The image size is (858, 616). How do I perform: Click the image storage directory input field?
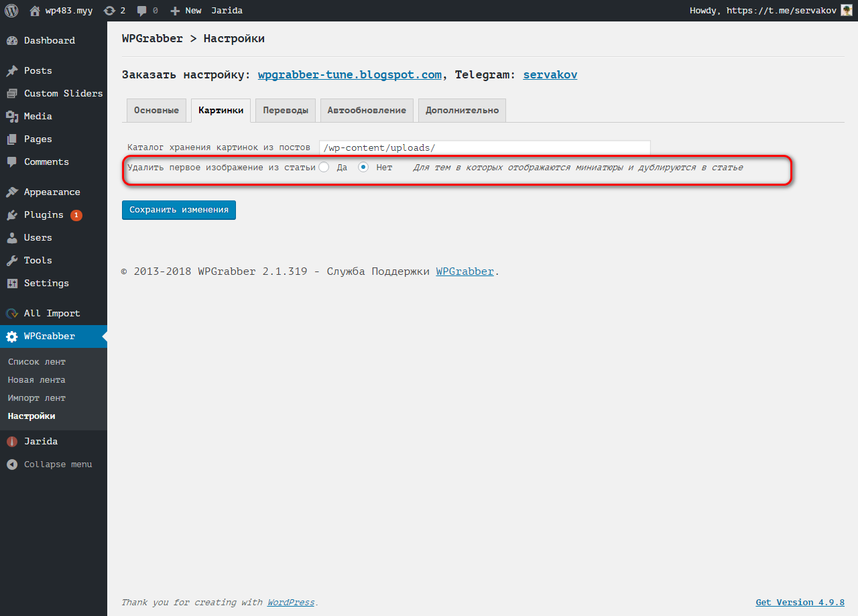[x=485, y=147]
